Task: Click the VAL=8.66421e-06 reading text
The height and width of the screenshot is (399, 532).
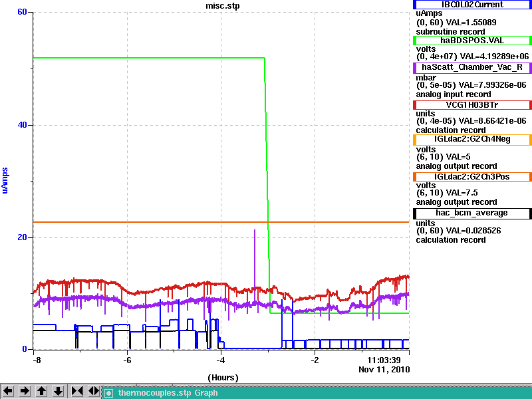Action: (492, 121)
